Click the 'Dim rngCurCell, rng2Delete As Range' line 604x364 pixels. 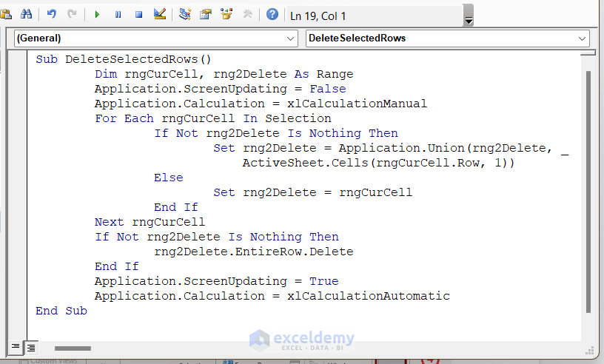click(x=224, y=74)
